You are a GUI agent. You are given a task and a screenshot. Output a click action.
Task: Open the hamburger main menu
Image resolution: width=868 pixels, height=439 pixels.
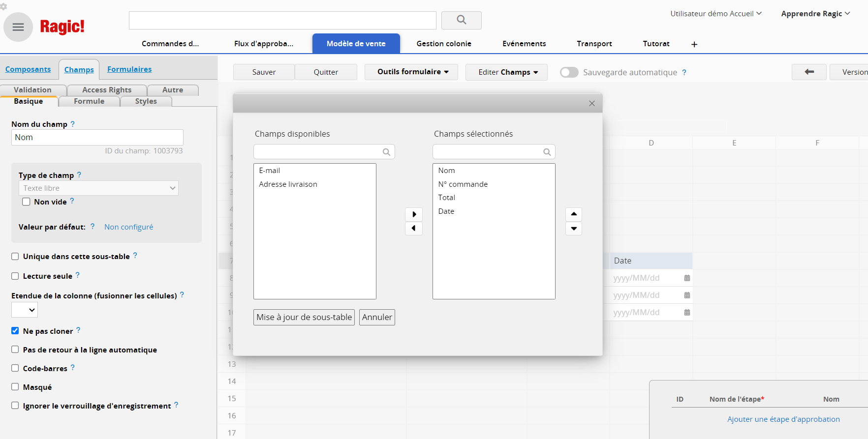click(x=18, y=27)
